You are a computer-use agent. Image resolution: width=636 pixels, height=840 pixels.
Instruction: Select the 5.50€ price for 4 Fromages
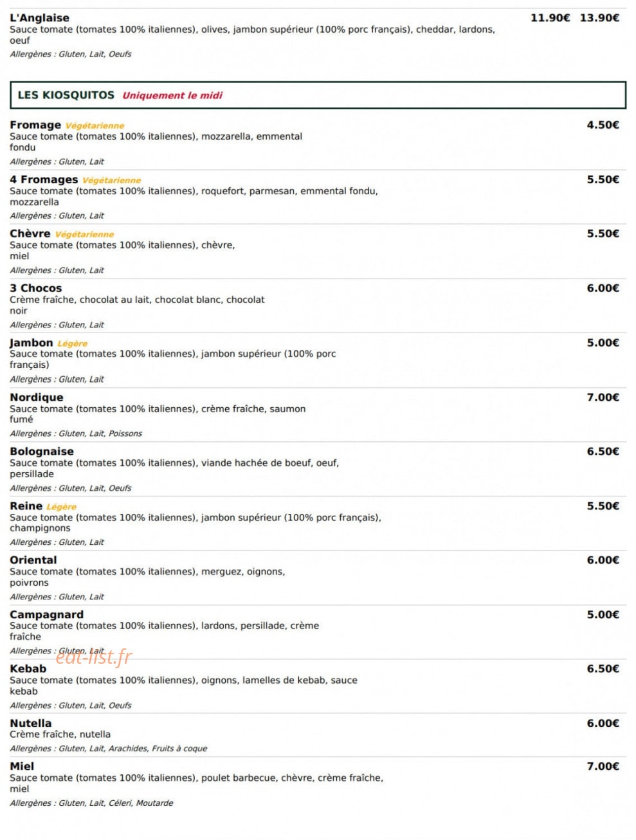pos(603,179)
